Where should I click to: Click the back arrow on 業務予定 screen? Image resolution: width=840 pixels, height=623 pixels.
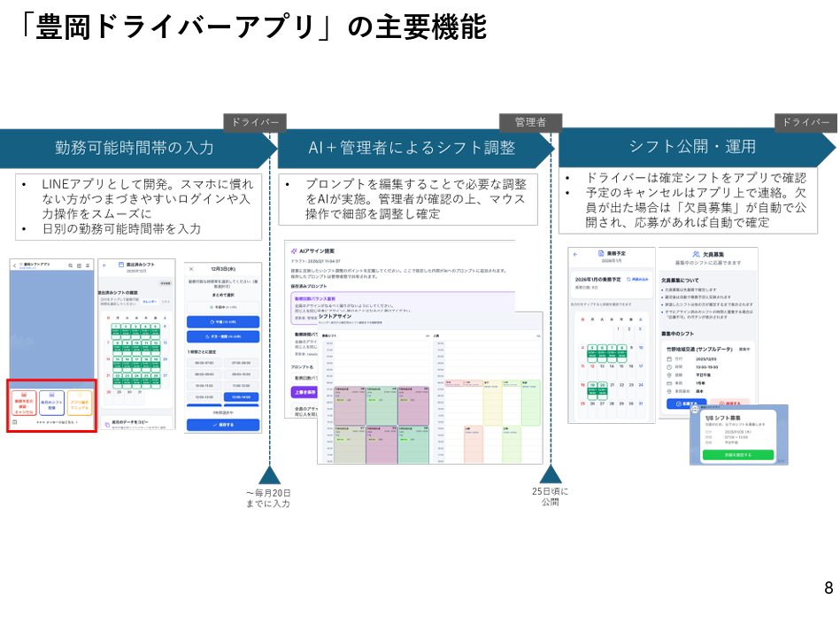575,254
